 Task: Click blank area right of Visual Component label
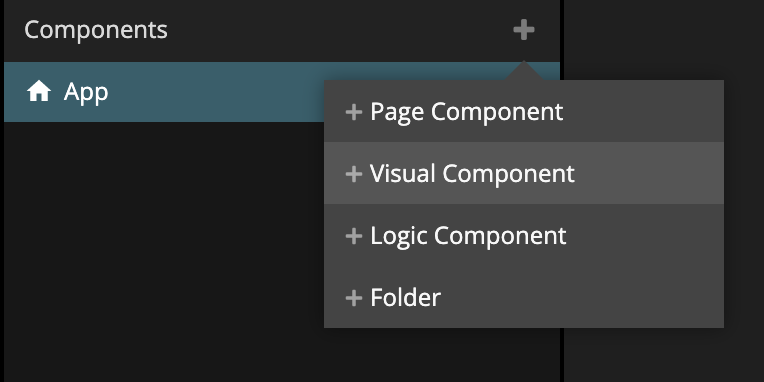[x=649, y=173]
